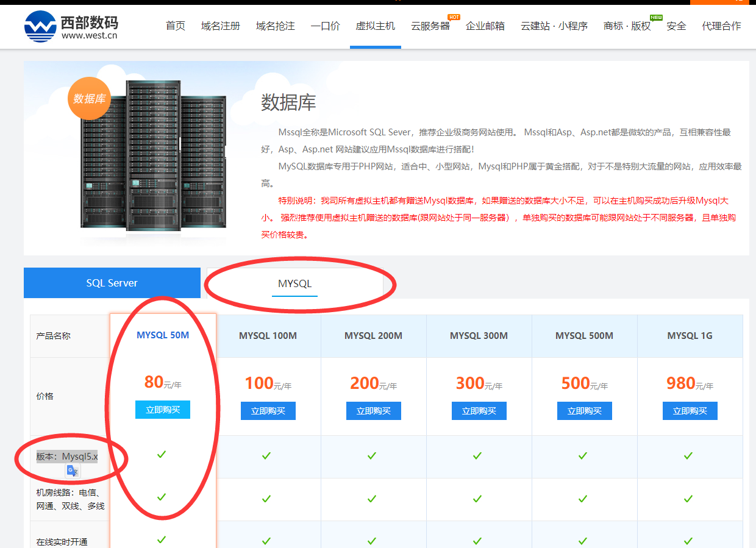Switch to the SQL Server tab

point(112,283)
